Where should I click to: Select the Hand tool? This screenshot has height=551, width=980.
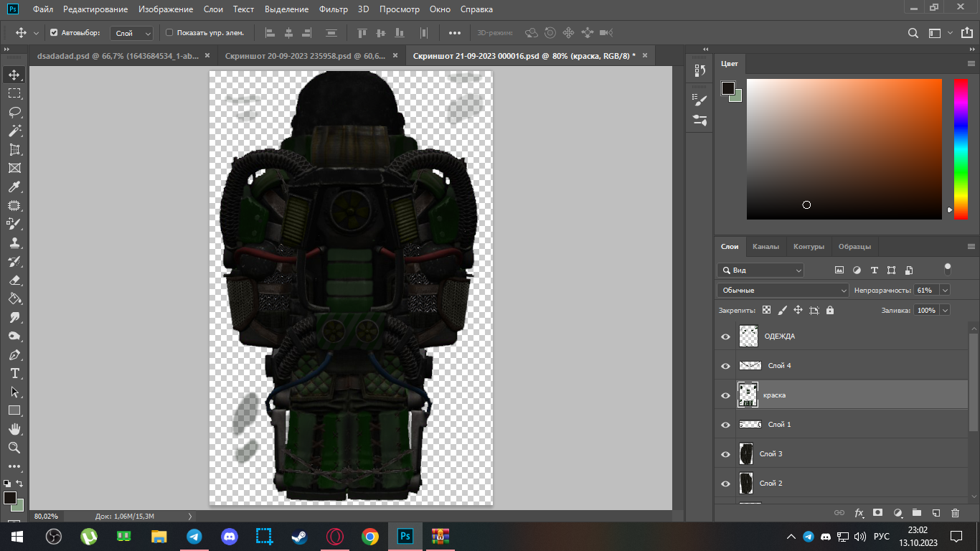coord(14,429)
